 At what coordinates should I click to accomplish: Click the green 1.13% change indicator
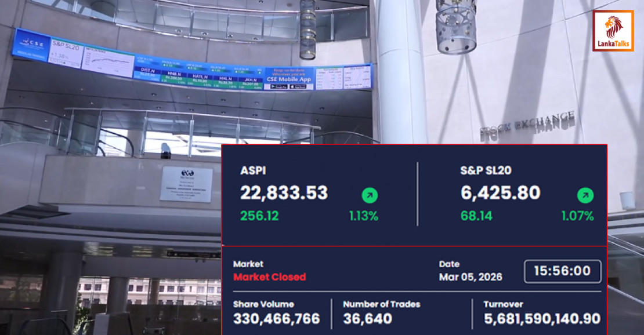click(x=362, y=216)
